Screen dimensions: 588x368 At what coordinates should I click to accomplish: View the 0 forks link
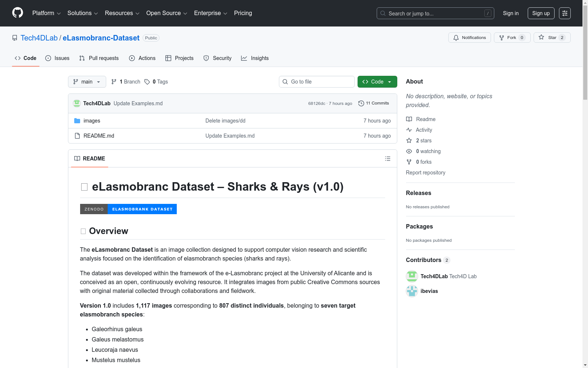[x=419, y=162]
